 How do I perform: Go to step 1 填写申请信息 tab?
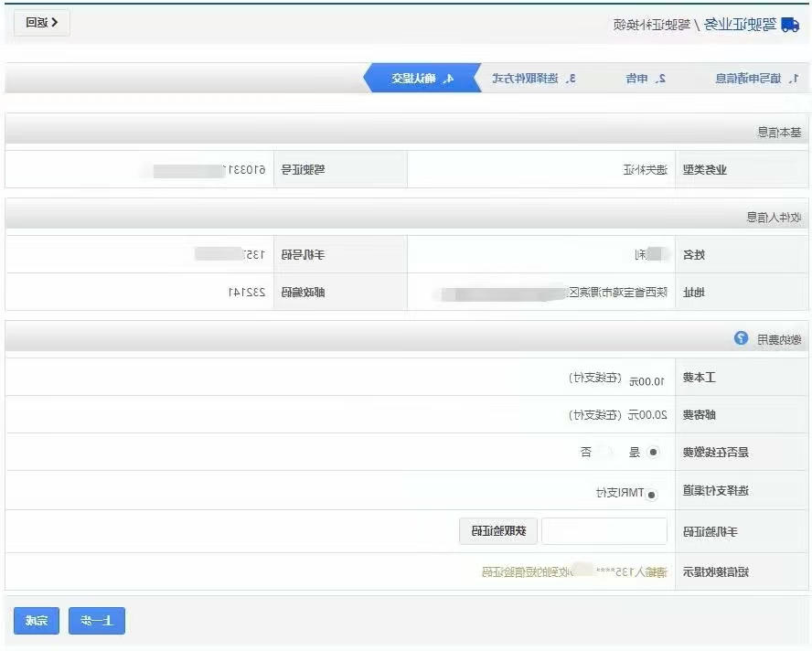(x=758, y=79)
